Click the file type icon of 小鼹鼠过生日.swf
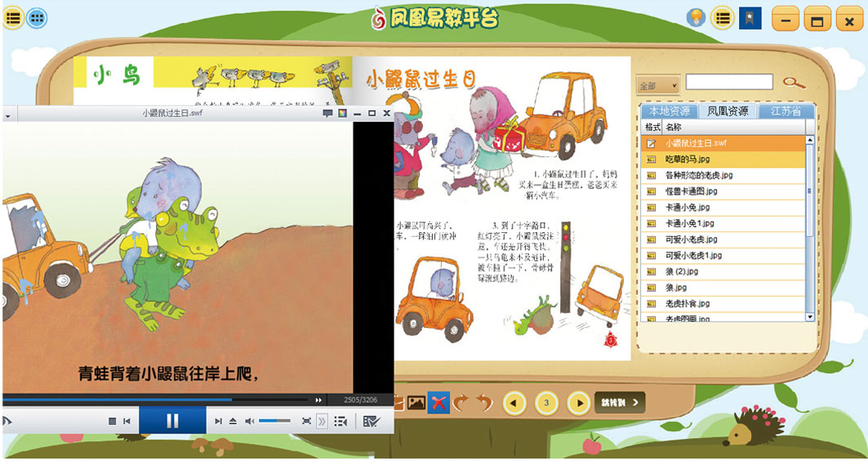 [x=652, y=143]
